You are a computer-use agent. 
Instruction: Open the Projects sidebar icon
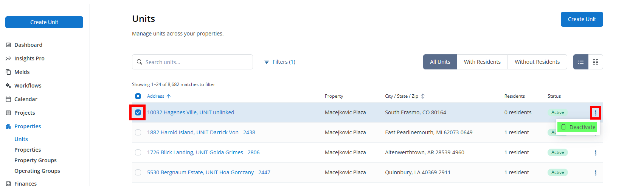tap(8, 113)
